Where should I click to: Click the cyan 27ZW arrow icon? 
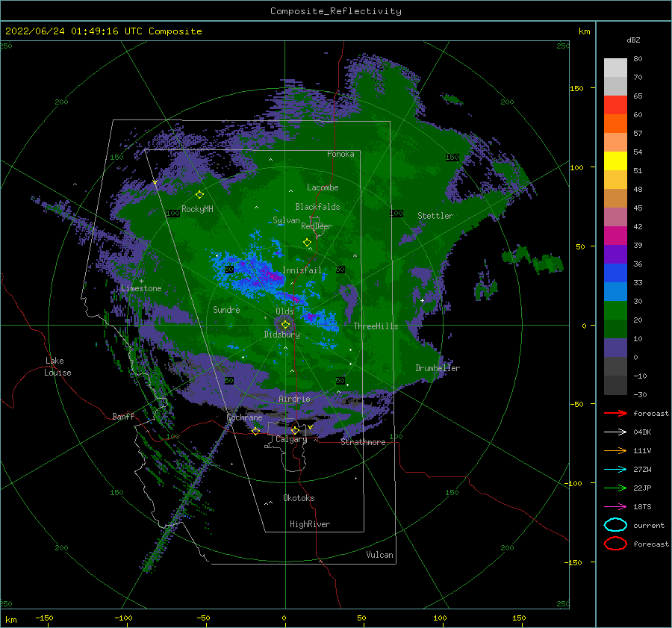click(615, 470)
